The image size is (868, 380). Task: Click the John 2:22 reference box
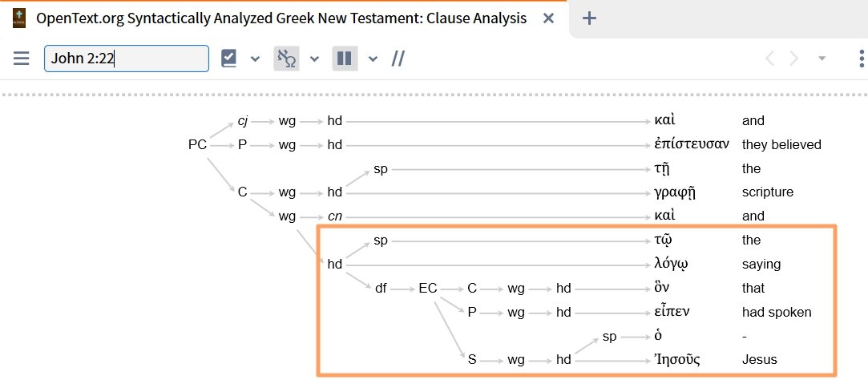[x=127, y=59]
